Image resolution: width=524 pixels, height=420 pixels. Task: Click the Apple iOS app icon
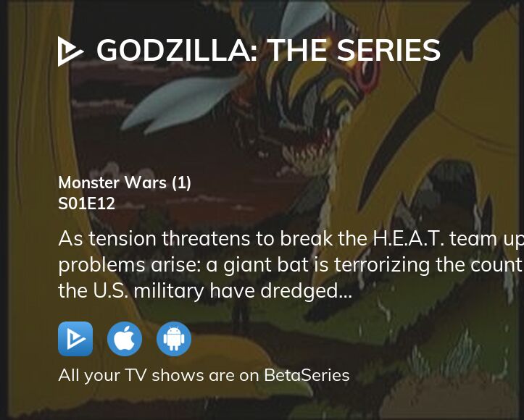[125, 339]
